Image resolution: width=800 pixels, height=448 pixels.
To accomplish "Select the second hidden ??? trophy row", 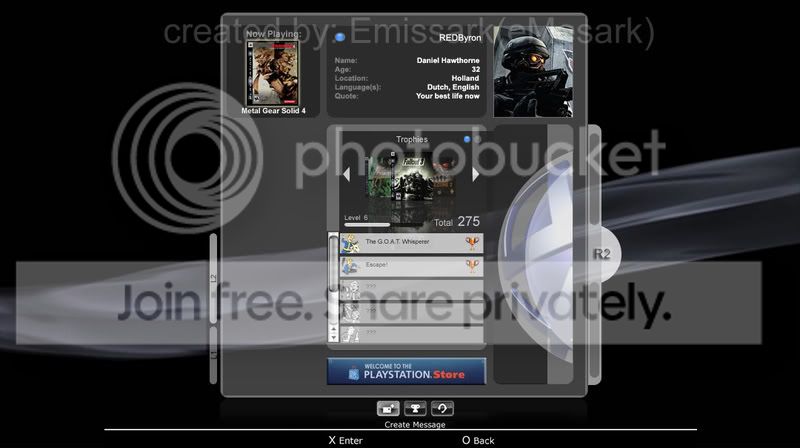I will [411, 312].
